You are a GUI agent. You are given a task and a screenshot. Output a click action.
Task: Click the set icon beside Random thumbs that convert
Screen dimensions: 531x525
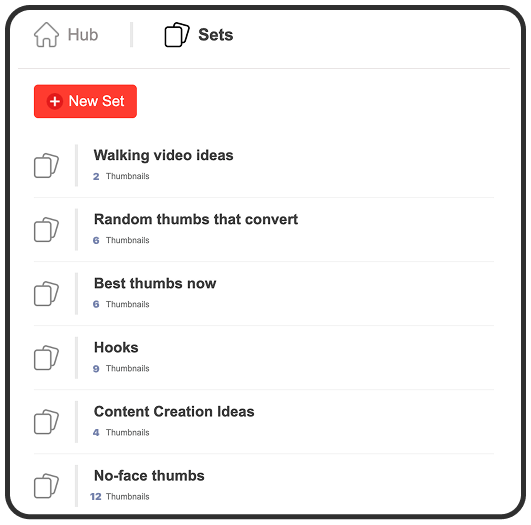coord(46,229)
